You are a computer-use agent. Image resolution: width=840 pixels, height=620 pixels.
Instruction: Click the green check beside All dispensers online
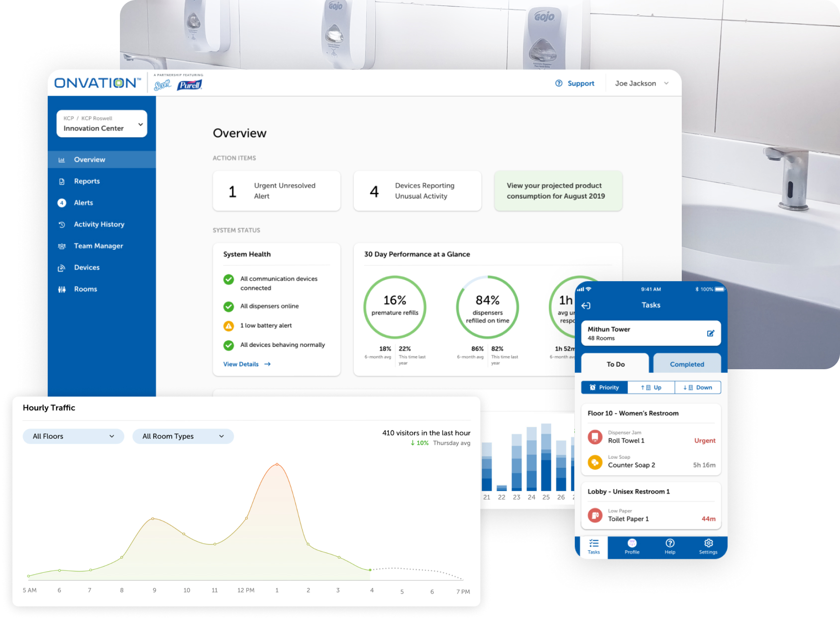tap(228, 307)
